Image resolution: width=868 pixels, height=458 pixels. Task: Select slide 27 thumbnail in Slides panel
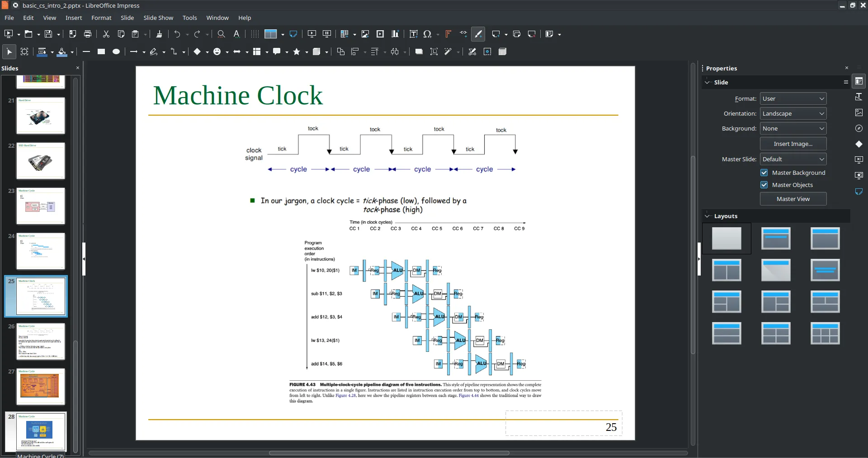pos(41,387)
